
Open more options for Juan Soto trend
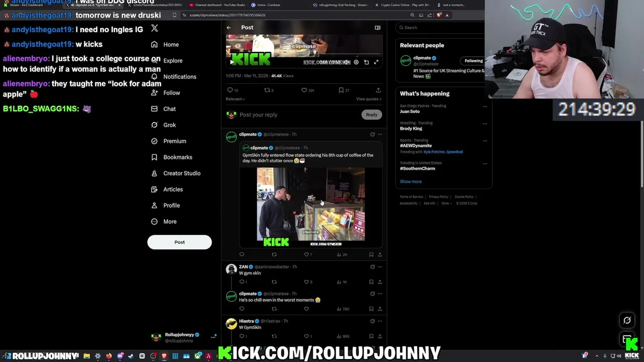(x=485, y=107)
